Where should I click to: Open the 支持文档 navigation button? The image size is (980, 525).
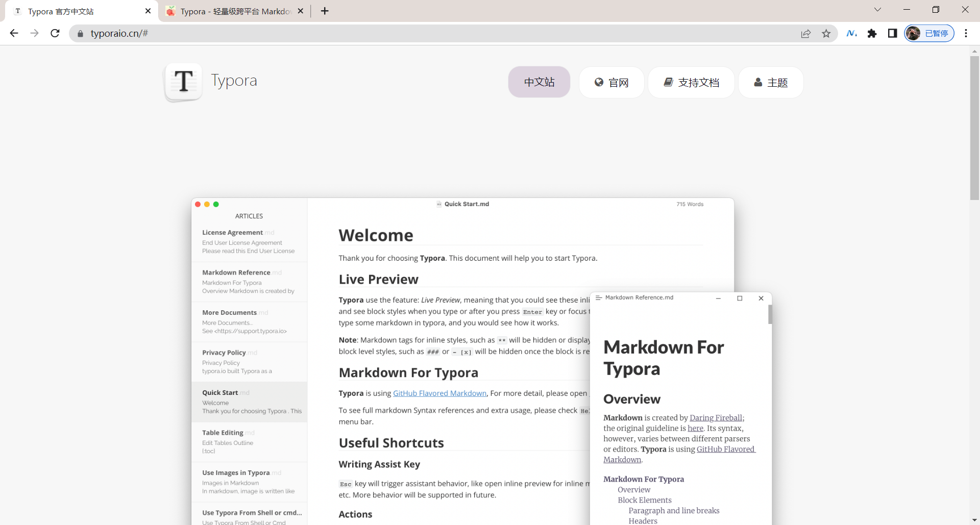[x=691, y=82]
